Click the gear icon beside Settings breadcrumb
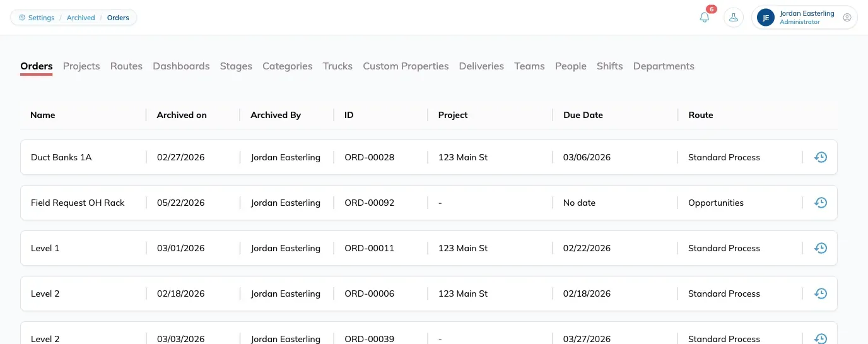The image size is (868, 344). coord(22,18)
